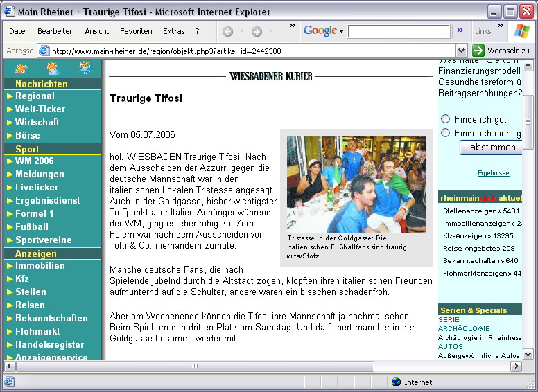The height and width of the screenshot is (392, 538).
Task: Open the AUTOS series link
Action: [x=451, y=347]
